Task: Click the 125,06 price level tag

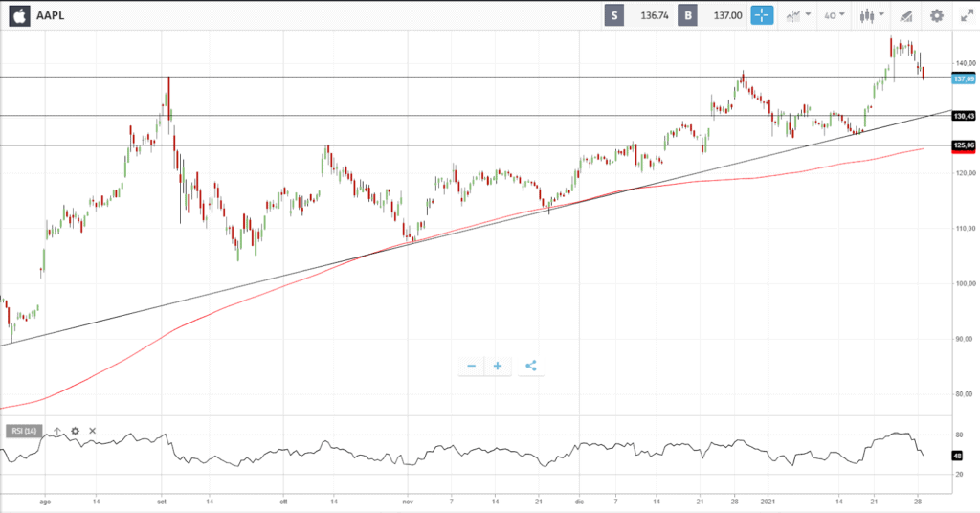Action: (x=964, y=145)
